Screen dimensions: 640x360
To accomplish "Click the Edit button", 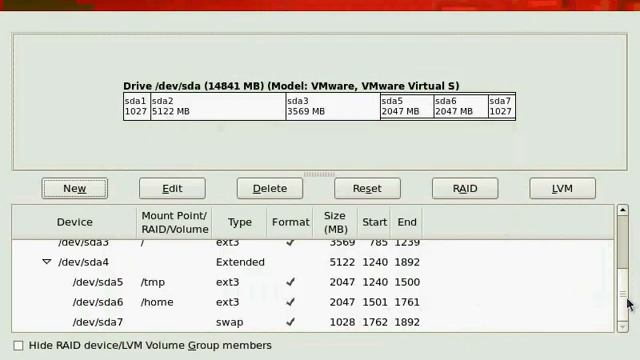I will pyautogui.click(x=172, y=189).
